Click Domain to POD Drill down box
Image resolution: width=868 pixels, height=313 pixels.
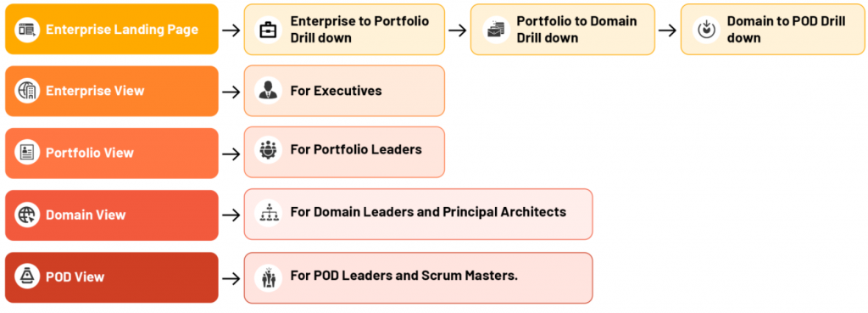(x=772, y=30)
